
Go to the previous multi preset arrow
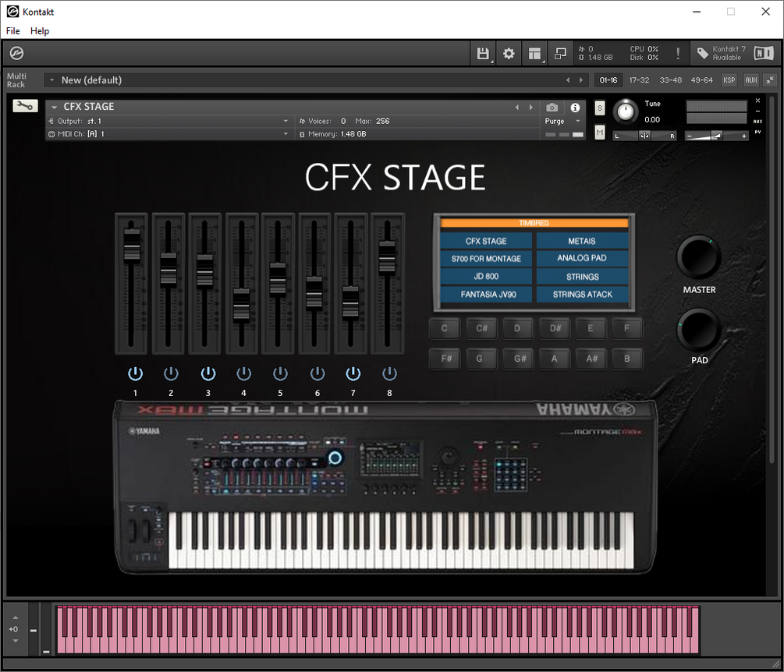click(567, 80)
